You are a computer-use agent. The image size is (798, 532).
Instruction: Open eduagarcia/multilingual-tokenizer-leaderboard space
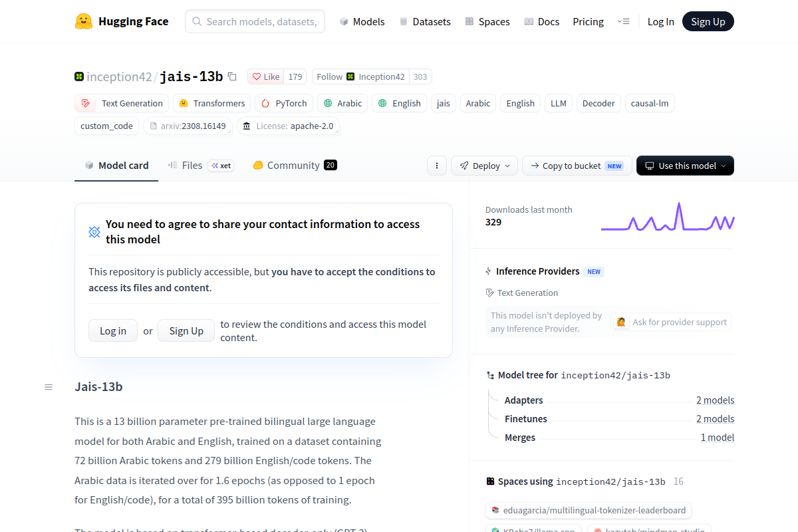[589, 511]
